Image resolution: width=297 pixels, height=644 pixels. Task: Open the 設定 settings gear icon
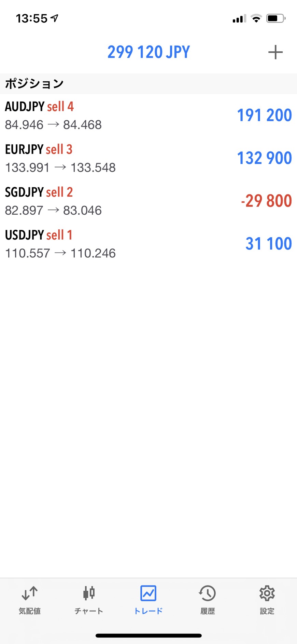267,593
